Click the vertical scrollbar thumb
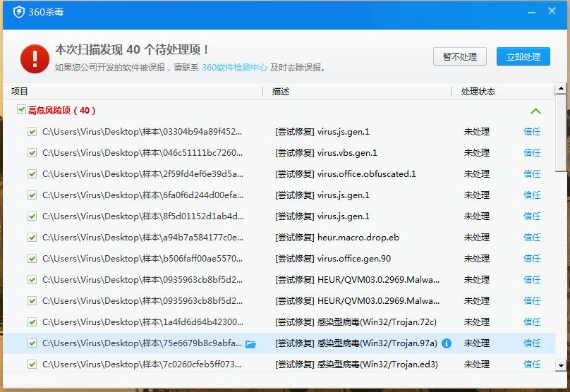 561,133
